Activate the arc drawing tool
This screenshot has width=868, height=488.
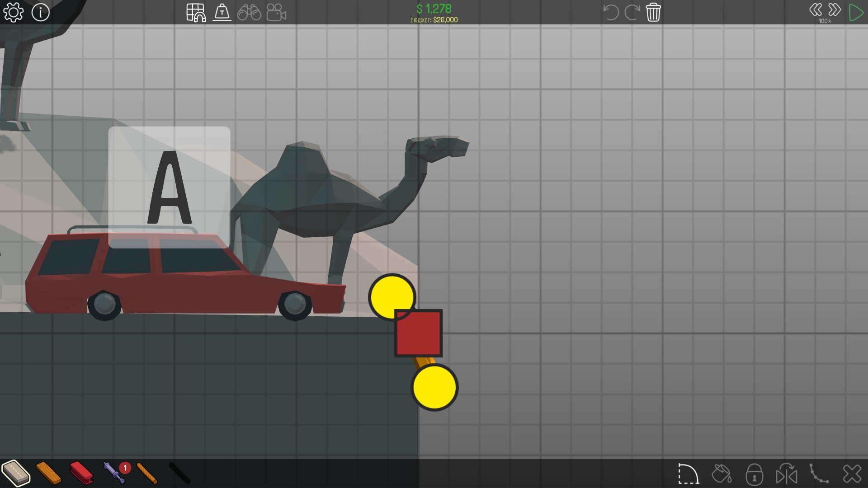tap(688, 474)
